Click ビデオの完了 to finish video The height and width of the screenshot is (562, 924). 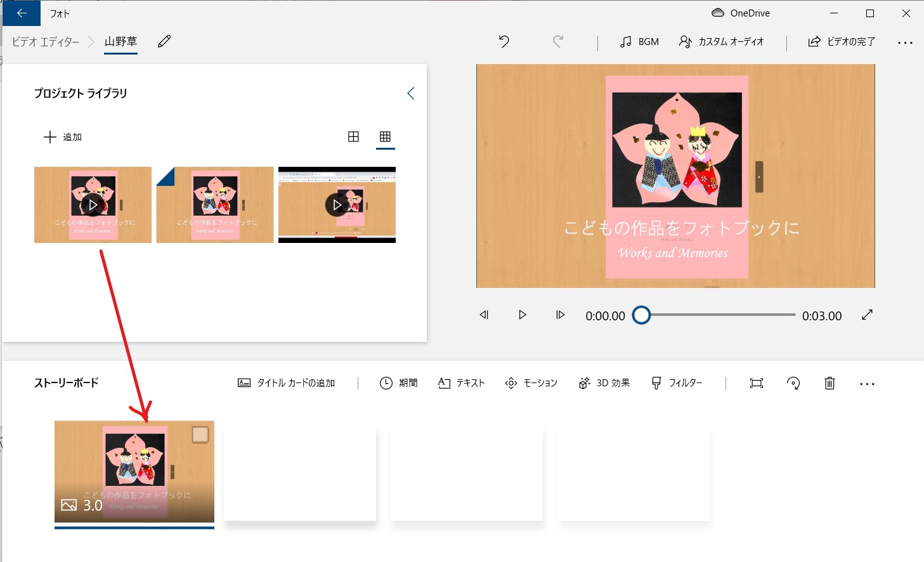pos(842,42)
